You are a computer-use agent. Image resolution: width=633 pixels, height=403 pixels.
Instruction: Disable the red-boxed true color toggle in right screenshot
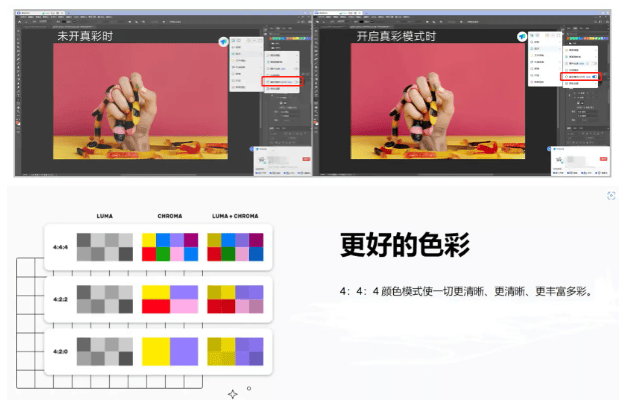pyautogui.click(x=594, y=75)
